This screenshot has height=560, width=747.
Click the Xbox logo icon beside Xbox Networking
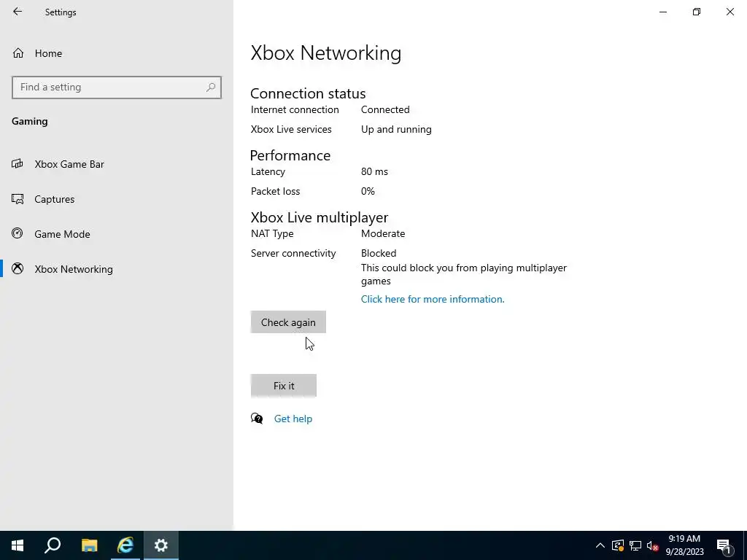(18, 268)
